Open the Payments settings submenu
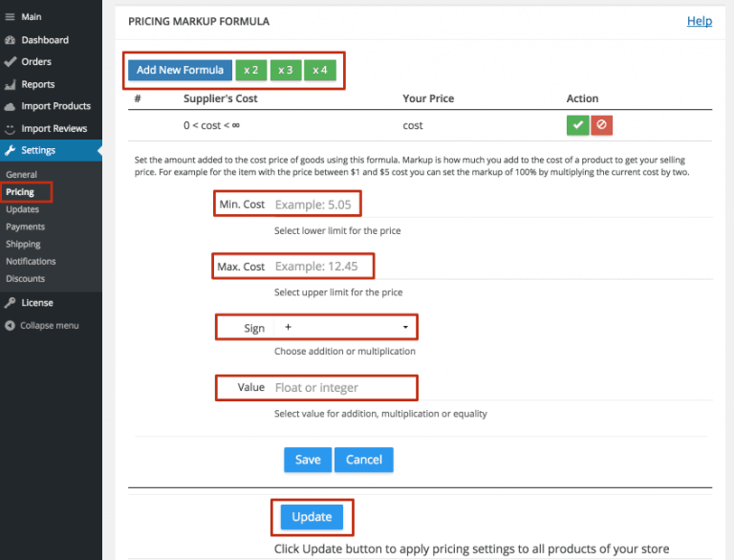Image resolution: width=734 pixels, height=560 pixels. tap(25, 226)
